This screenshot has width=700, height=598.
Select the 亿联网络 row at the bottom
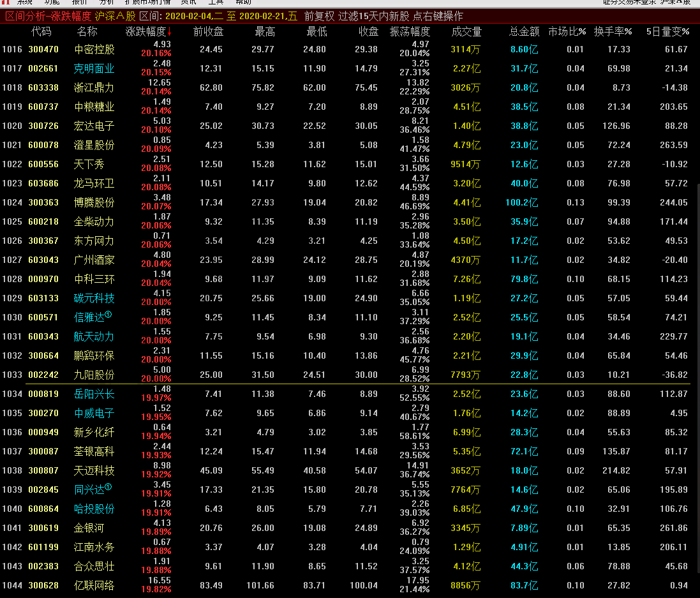pyautogui.click(x=94, y=585)
